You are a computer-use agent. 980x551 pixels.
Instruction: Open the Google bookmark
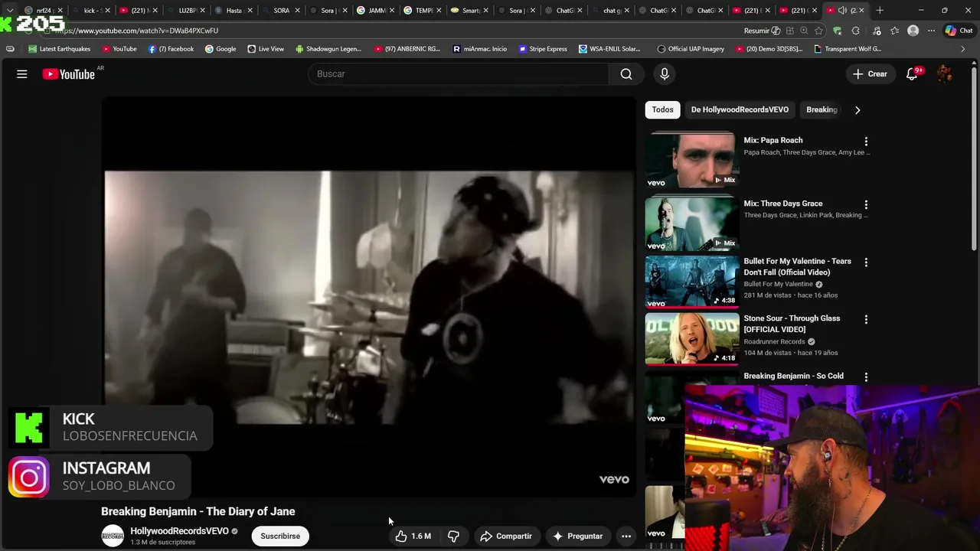tap(220, 49)
